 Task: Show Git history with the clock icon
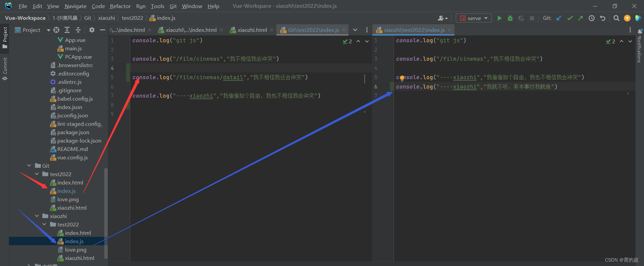[592, 18]
